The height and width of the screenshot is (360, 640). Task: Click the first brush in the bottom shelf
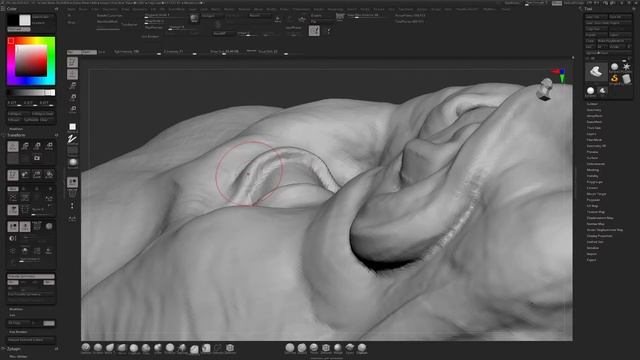coord(86,348)
